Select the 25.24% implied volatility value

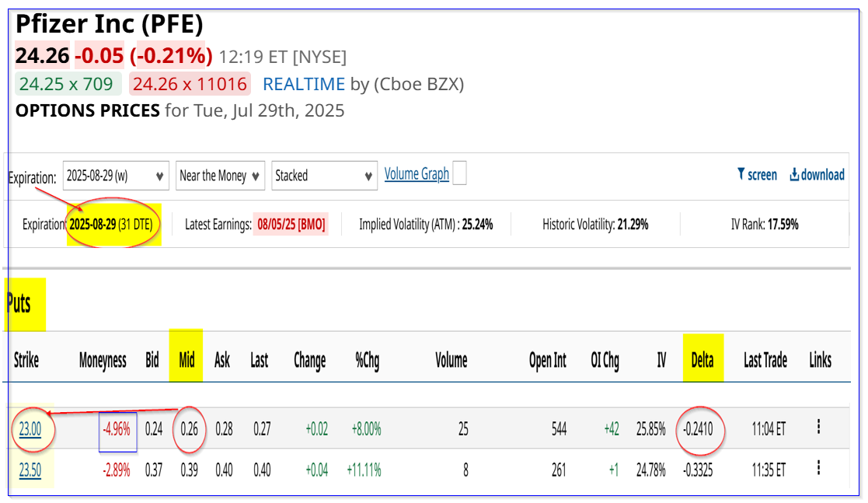(477, 225)
